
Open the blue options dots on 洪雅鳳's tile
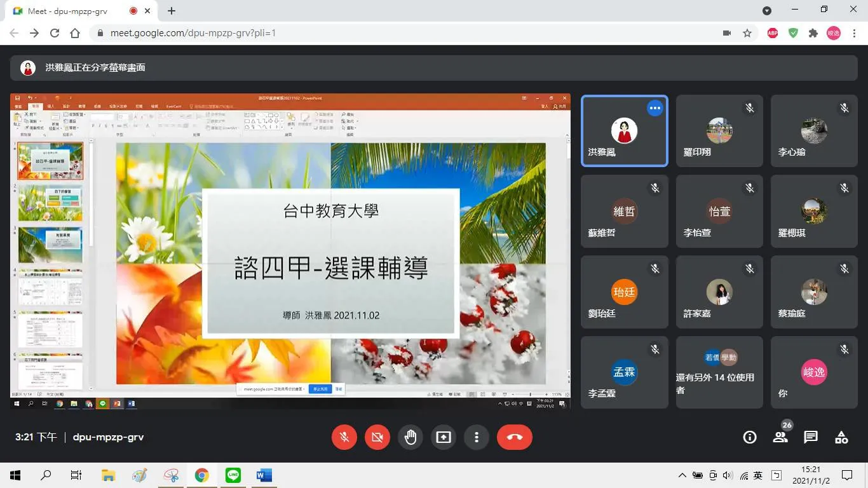655,108
